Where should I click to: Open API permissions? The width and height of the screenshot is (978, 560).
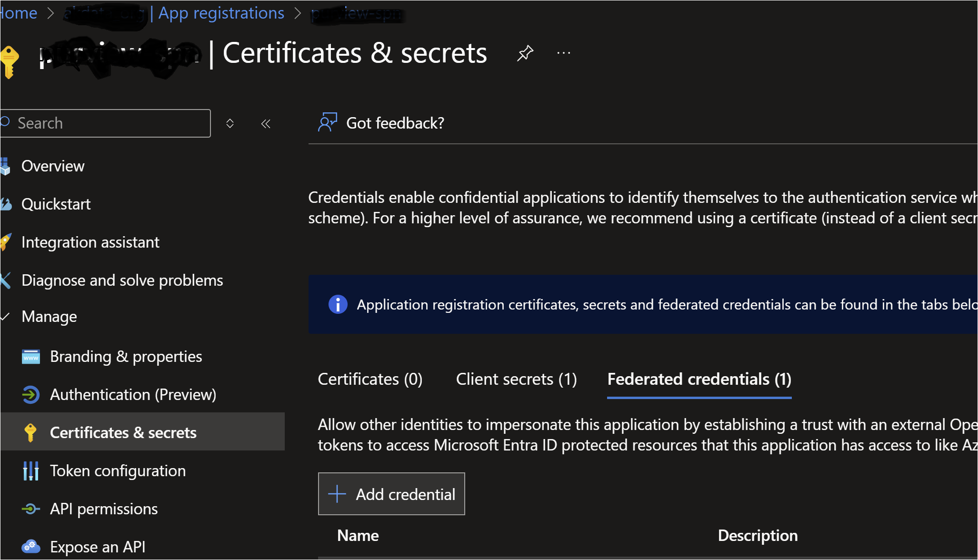104,509
